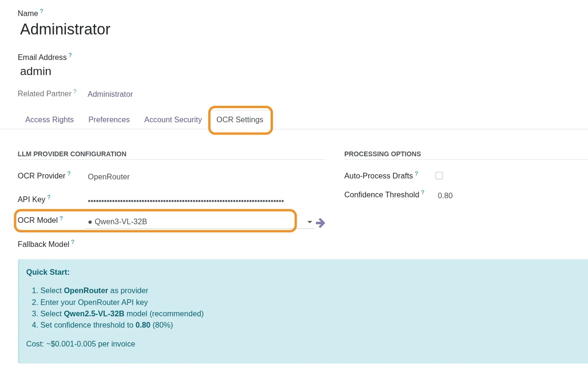The image size is (588, 372).
Task: Switch to the Access Rights tab
Action: pyautogui.click(x=50, y=120)
